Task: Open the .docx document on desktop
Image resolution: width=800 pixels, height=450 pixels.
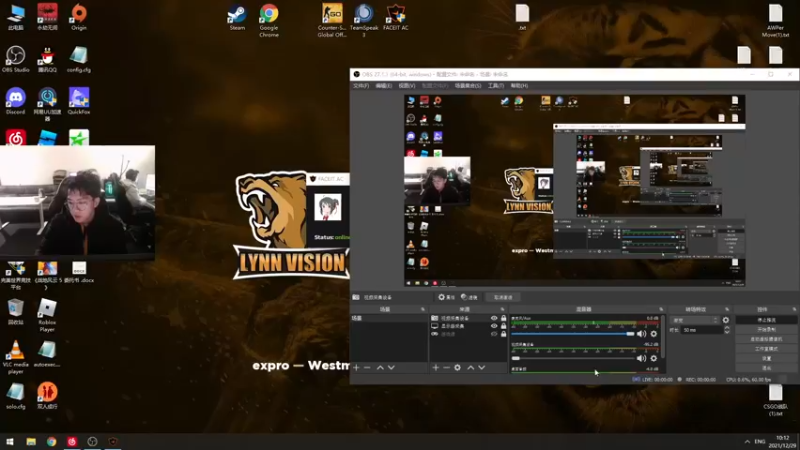Action: tap(79, 273)
